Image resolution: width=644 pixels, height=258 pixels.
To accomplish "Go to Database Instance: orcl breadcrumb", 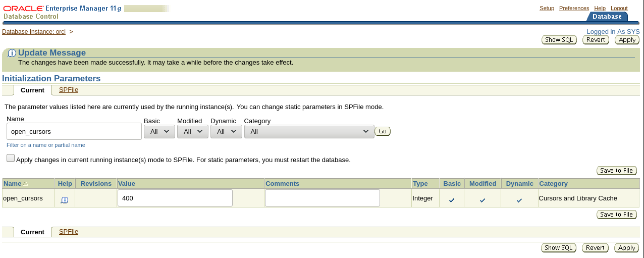I will (x=34, y=31).
